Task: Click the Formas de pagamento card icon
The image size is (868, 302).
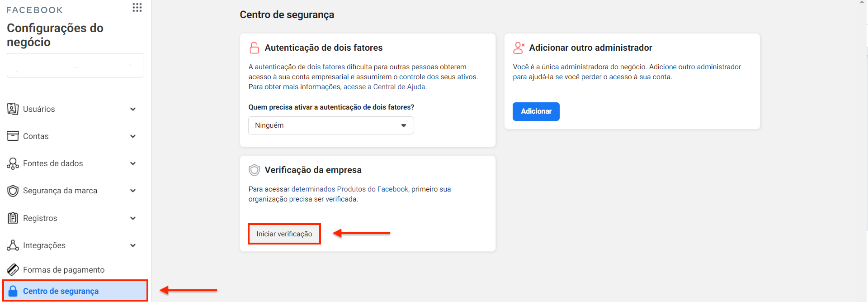Action: tap(13, 270)
